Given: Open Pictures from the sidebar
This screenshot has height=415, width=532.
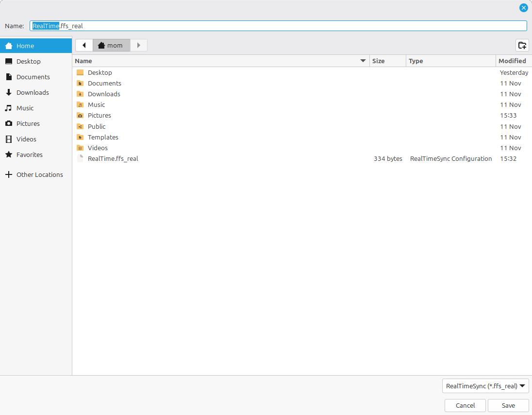Looking at the screenshot, I should (36, 123).
